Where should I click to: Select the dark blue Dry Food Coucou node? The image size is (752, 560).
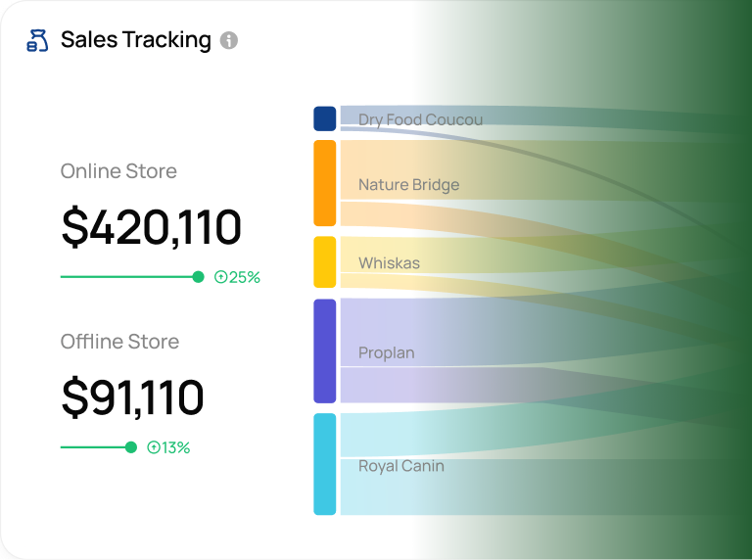(x=325, y=118)
